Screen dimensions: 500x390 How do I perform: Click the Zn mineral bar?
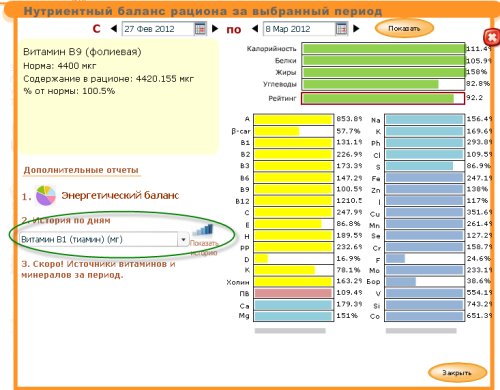click(x=425, y=189)
